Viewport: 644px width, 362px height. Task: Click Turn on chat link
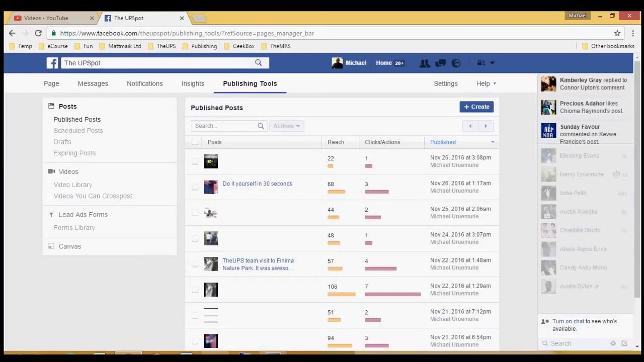(x=569, y=321)
